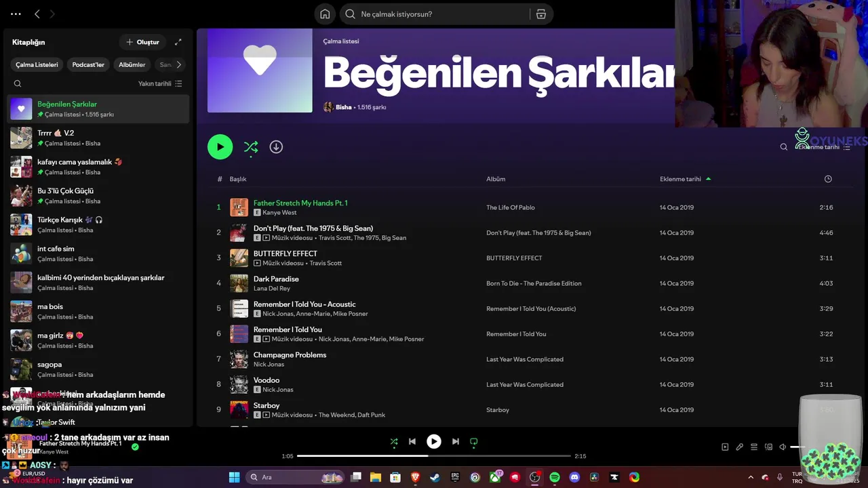Search inside the library with the magnifier icon
868x488 pixels.
(18, 84)
